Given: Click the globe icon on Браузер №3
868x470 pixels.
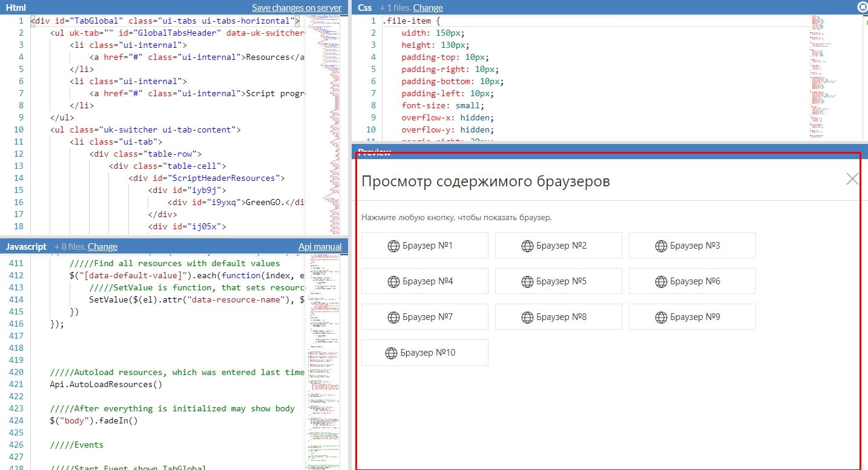Looking at the screenshot, I should click(660, 245).
